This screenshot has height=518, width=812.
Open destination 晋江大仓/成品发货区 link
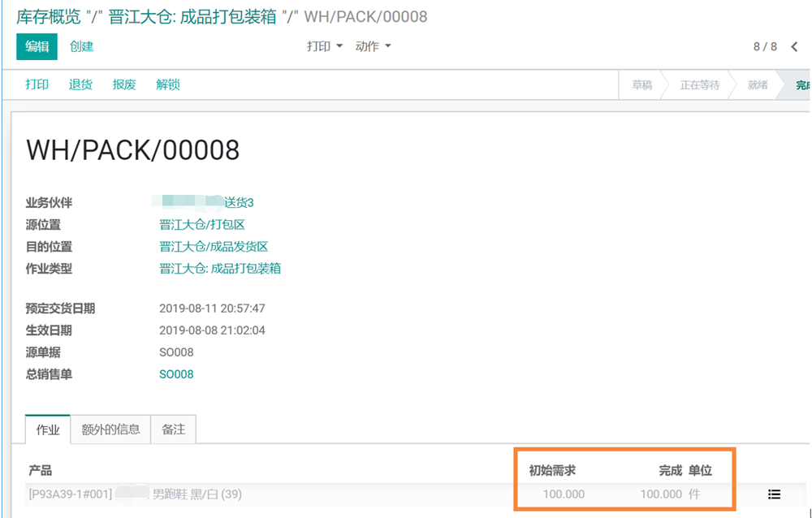coord(214,247)
